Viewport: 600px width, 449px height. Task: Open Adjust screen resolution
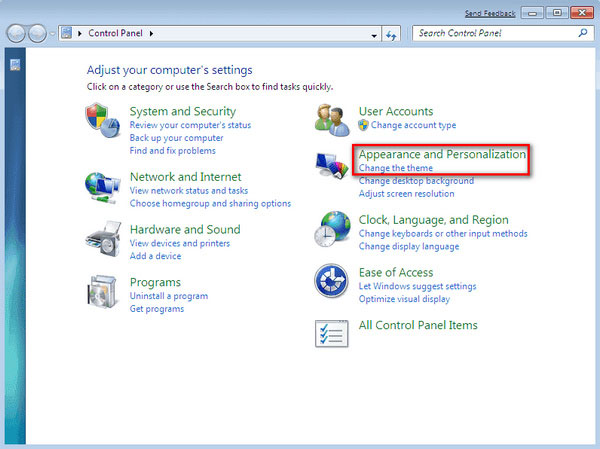pos(406,194)
